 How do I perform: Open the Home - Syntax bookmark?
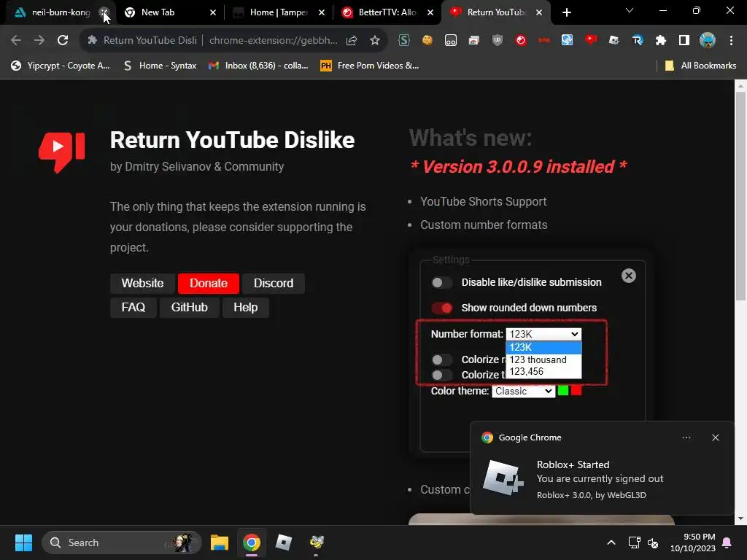[160, 66]
